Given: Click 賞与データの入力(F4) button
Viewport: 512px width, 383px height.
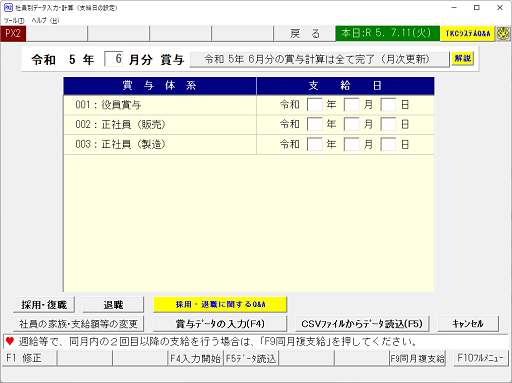Looking at the screenshot, I should pyautogui.click(x=220, y=324).
